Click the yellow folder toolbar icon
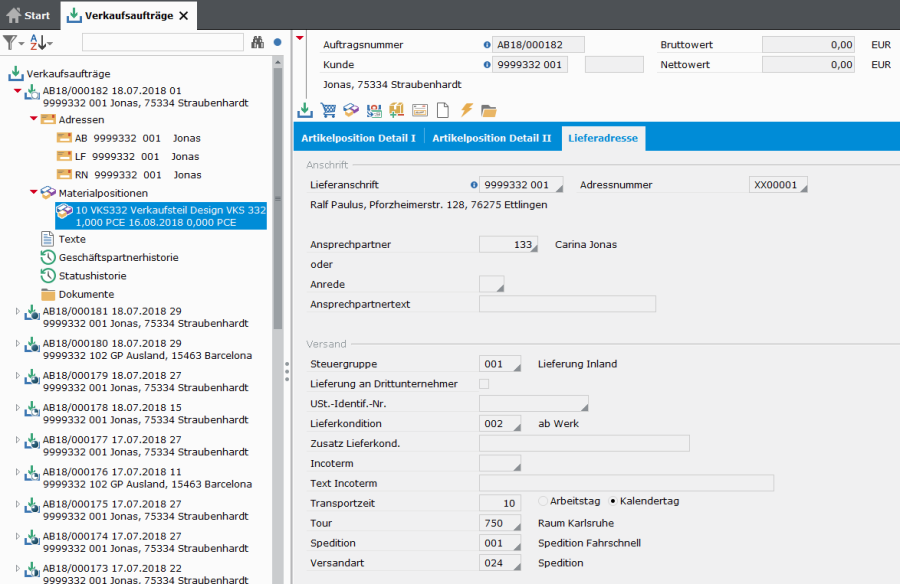The image size is (900, 584). (489, 110)
